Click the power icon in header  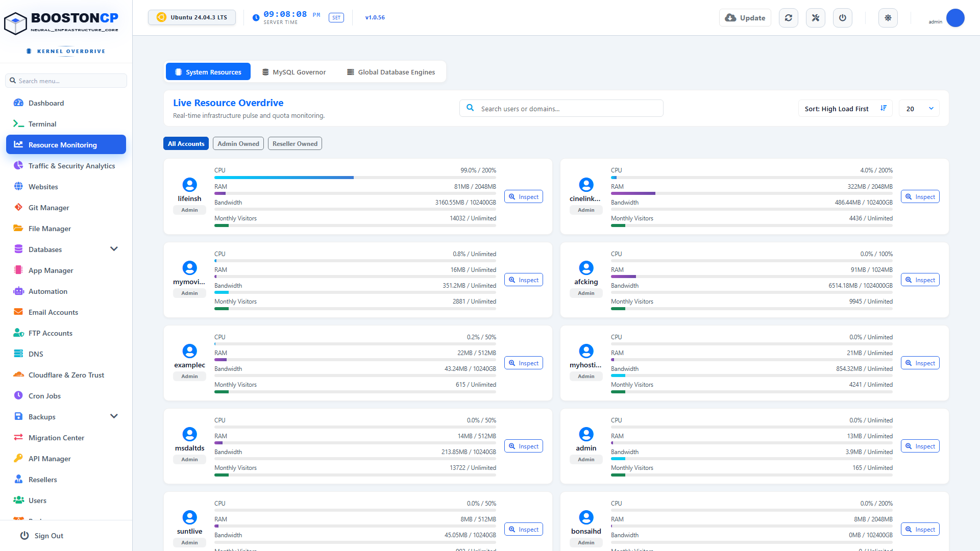[843, 18]
